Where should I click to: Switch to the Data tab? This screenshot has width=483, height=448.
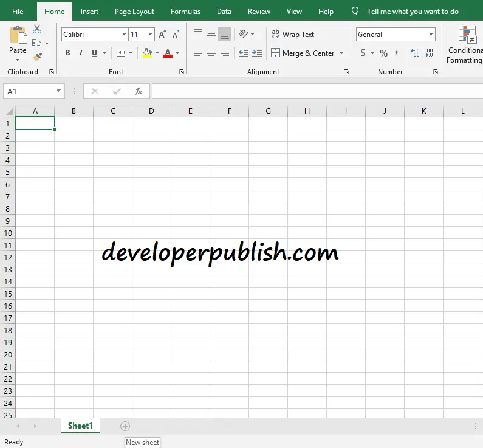(x=224, y=12)
